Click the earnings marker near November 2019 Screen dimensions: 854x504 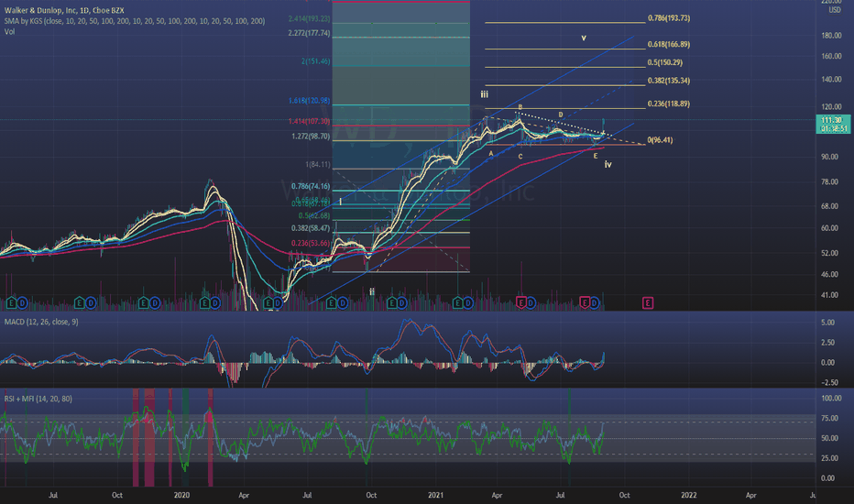143,303
